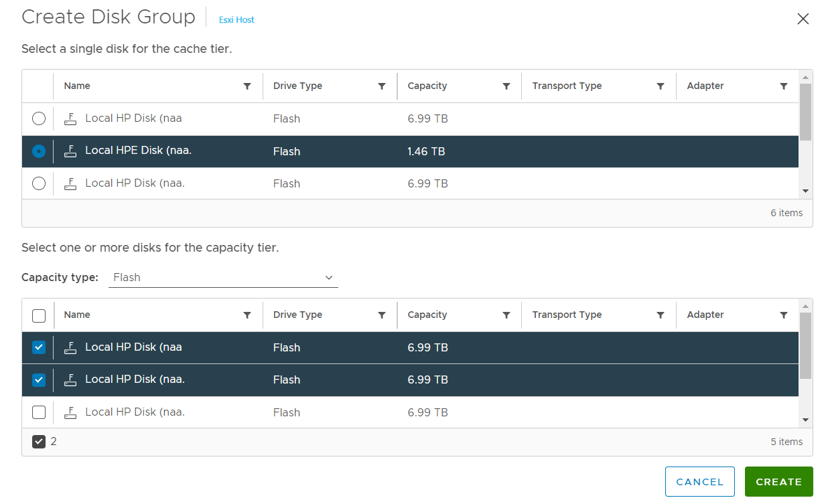Click the Flash cell in the Local HPE Disk row
This screenshot has width=826, height=504.
point(287,151)
